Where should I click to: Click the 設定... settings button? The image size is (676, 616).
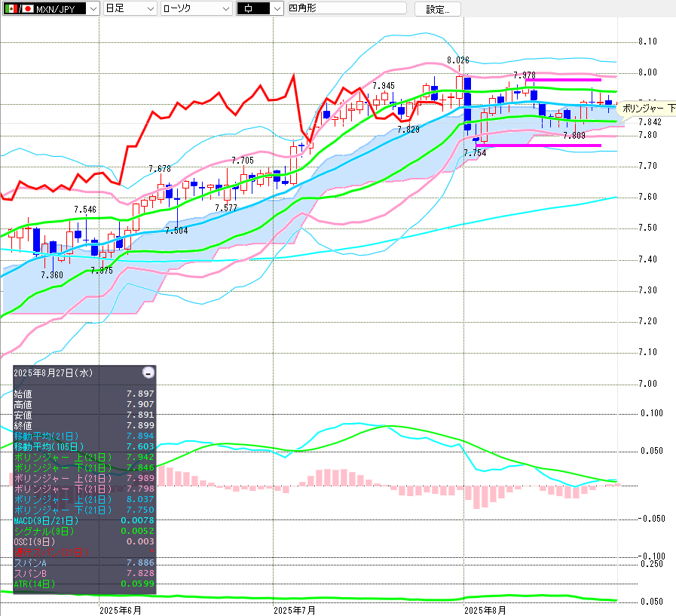(x=438, y=9)
